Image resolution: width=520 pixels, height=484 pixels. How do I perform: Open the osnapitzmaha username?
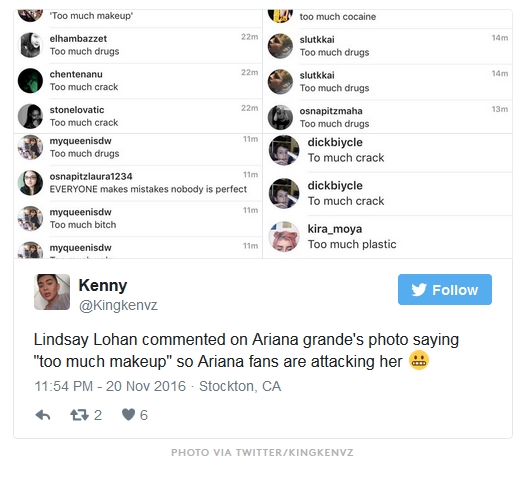point(331,111)
